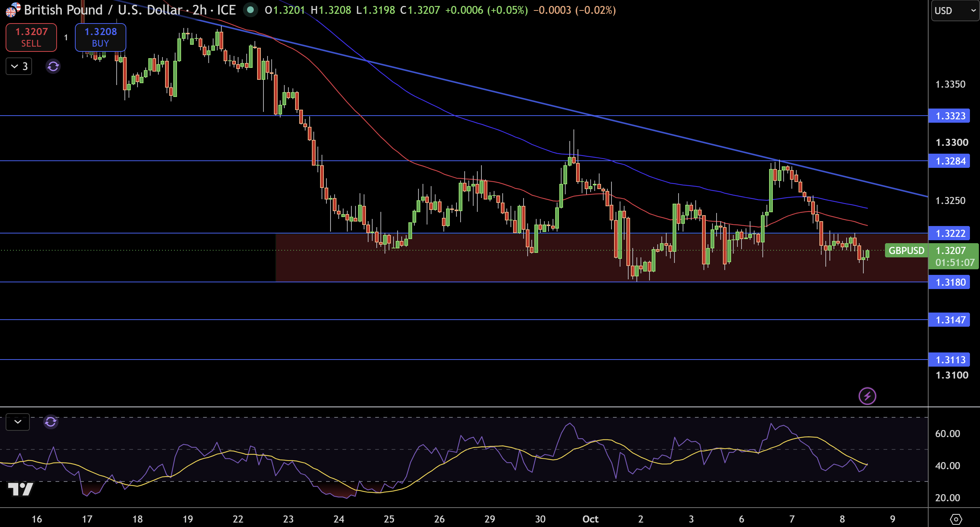
Task: Click the −0.0003 (−0.02%) value
Action: pyautogui.click(x=575, y=10)
